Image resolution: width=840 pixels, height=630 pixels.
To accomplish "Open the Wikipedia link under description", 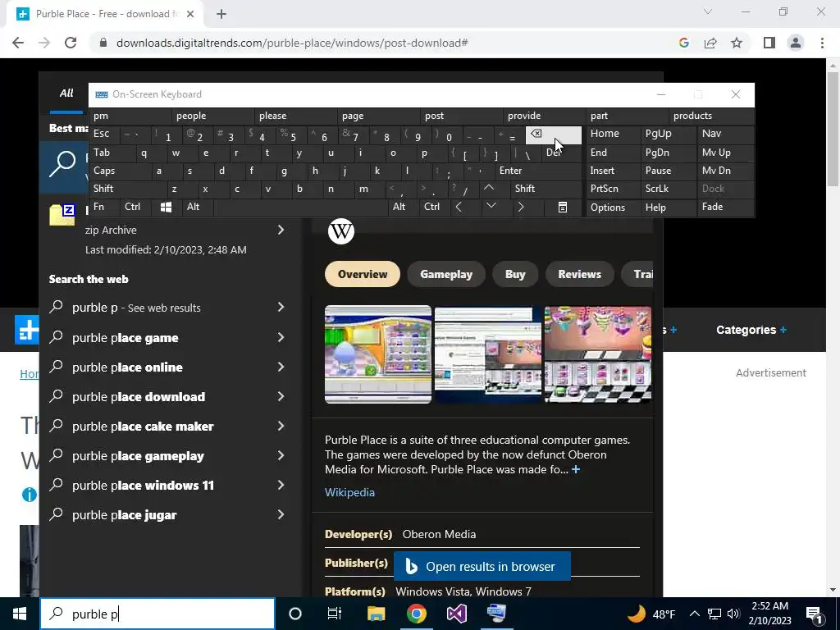I will tap(349, 492).
